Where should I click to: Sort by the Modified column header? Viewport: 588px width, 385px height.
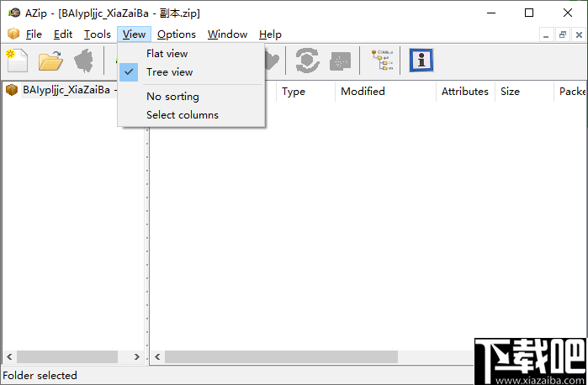[x=385, y=92]
